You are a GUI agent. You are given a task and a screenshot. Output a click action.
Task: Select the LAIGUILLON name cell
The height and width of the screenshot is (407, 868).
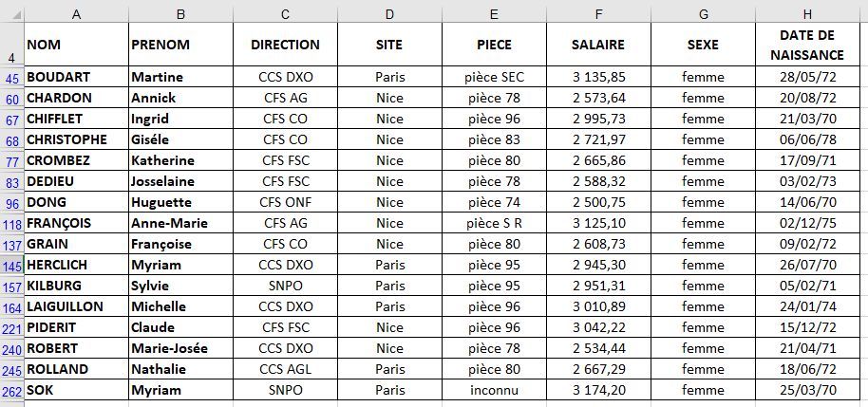(76, 306)
